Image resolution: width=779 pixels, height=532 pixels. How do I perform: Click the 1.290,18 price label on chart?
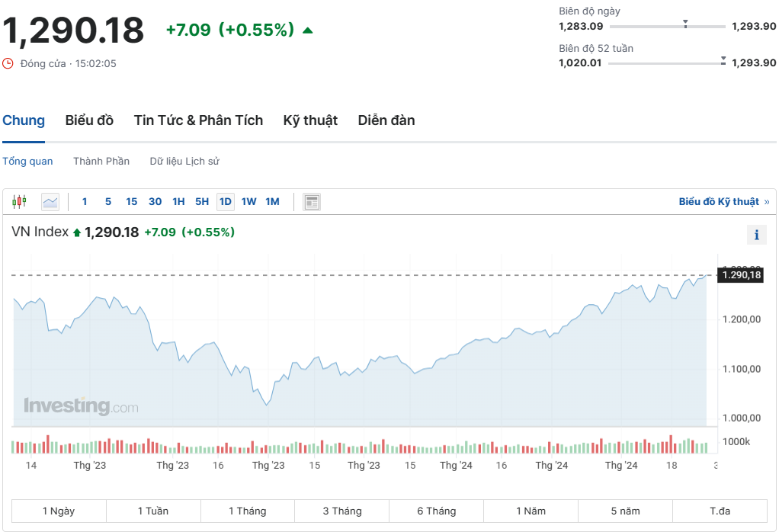tap(741, 275)
